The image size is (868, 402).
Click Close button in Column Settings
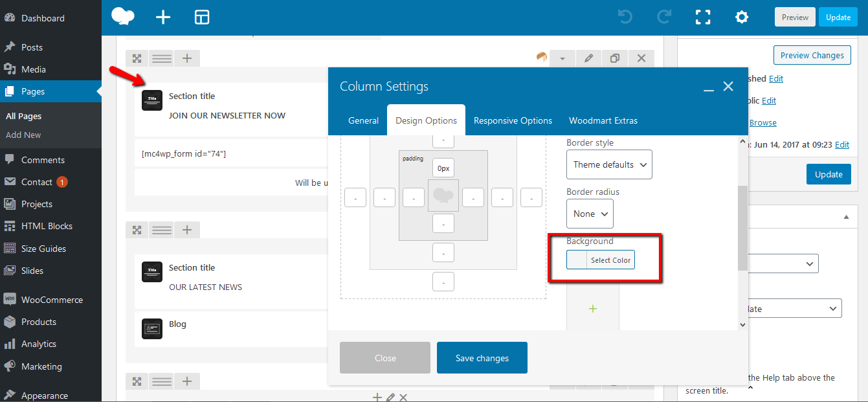[385, 358]
